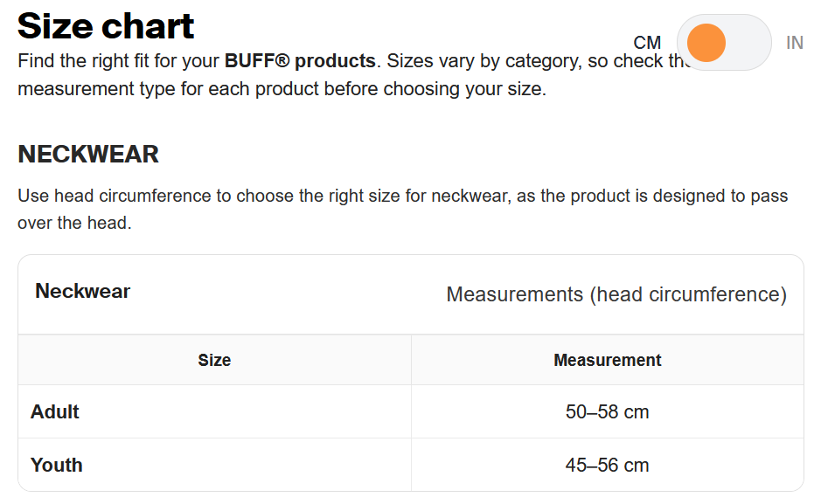This screenshot has height=504, width=821.
Task: Click empty track area of unit switch
Action: coord(748,42)
